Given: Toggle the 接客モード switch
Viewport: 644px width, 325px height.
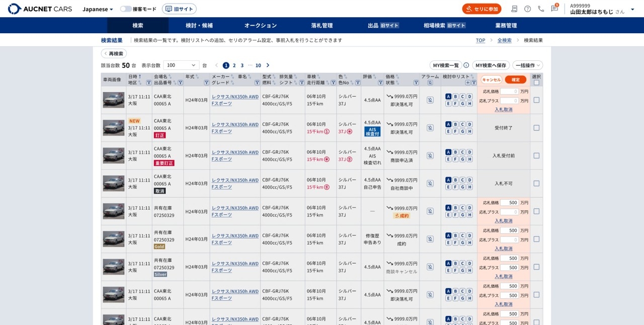Looking at the screenshot, I should [x=126, y=9].
